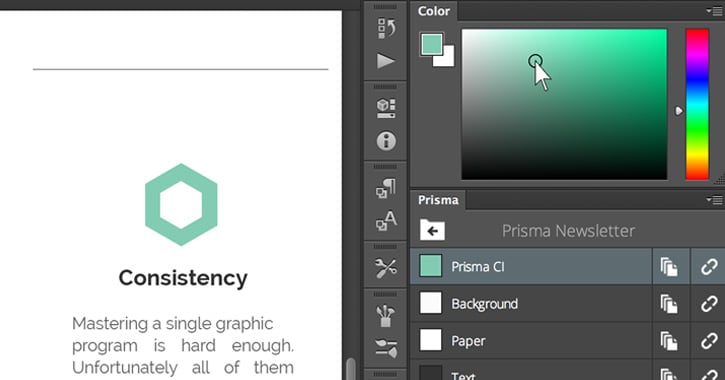Select the Background color swatch

click(430, 303)
